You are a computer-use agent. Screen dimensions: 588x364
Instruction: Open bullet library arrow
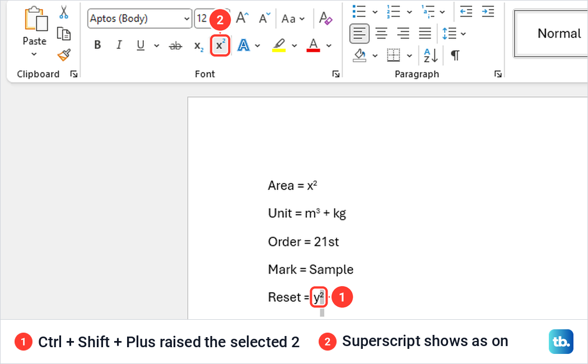click(375, 12)
